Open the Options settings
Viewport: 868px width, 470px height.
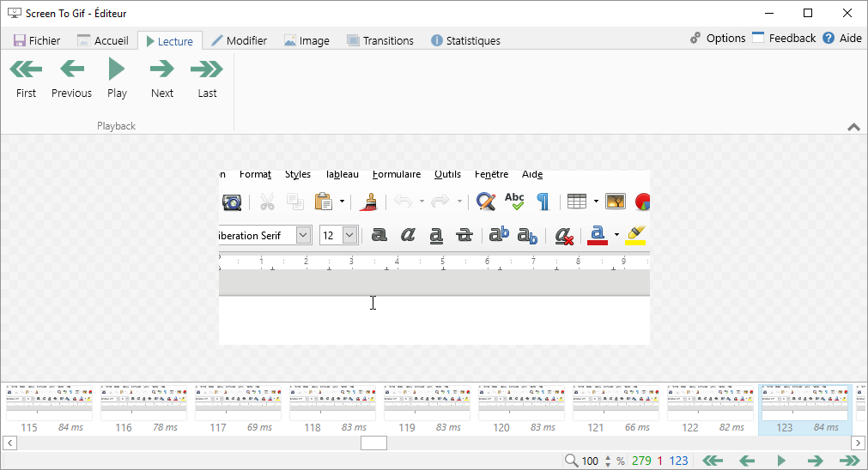coord(718,38)
